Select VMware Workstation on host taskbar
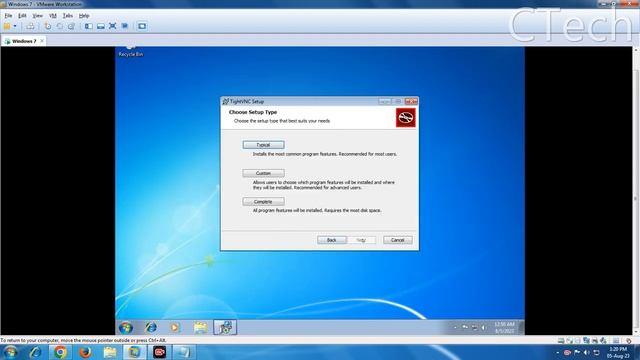Image resolution: width=640 pixels, height=360 pixels. (x=135, y=352)
